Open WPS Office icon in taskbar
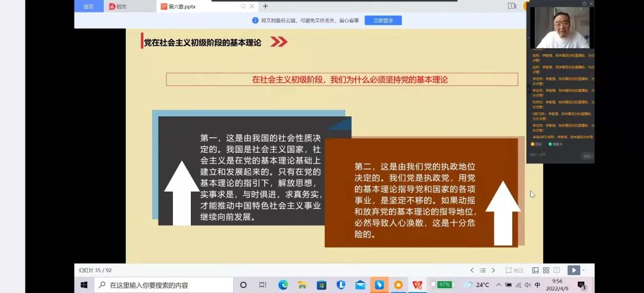The image size is (644, 293). point(417,285)
